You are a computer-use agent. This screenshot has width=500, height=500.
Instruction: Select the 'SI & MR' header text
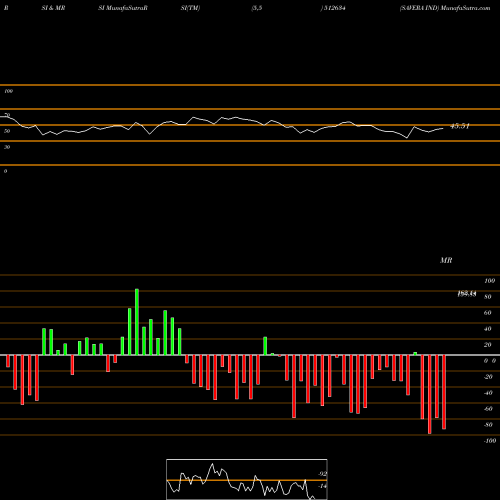point(53,8)
